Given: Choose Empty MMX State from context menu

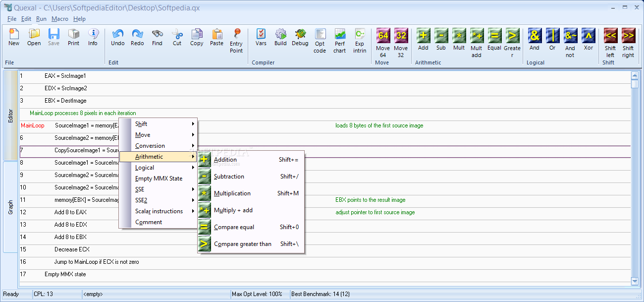Looking at the screenshot, I should (x=159, y=179).
